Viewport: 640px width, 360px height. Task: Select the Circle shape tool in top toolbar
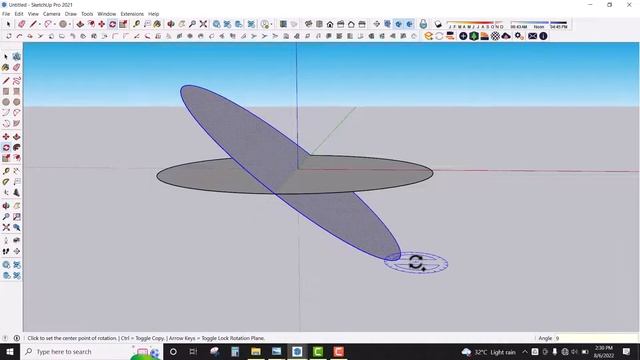63,24
